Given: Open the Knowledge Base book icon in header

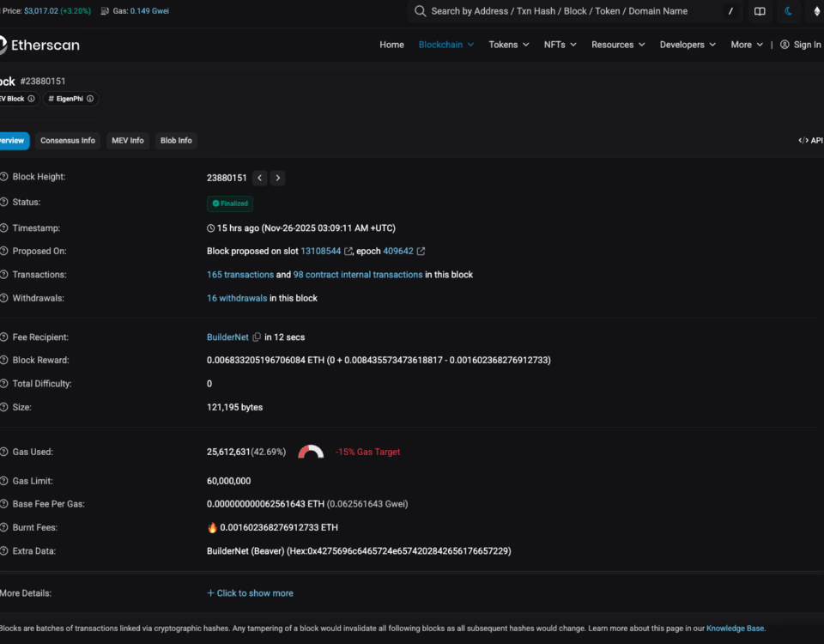Looking at the screenshot, I should coord(759,12).
